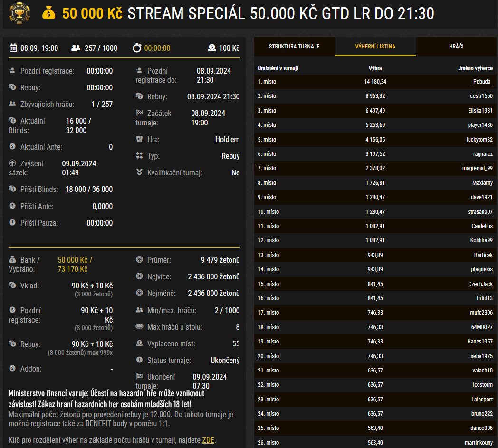
Task: Click the Jméno výherce column header
Action: (476, 68)
